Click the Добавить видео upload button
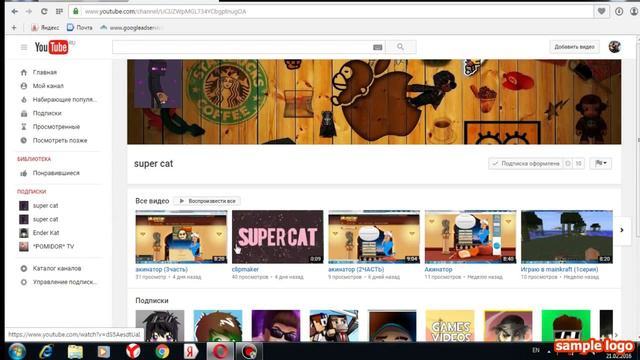 (x=574, y=47)
